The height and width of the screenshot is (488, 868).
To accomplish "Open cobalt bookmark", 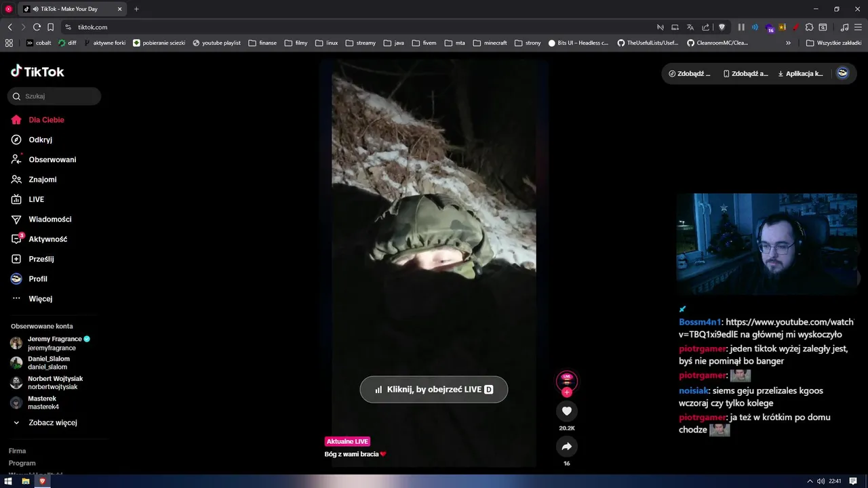I will [x=39, y=43].
